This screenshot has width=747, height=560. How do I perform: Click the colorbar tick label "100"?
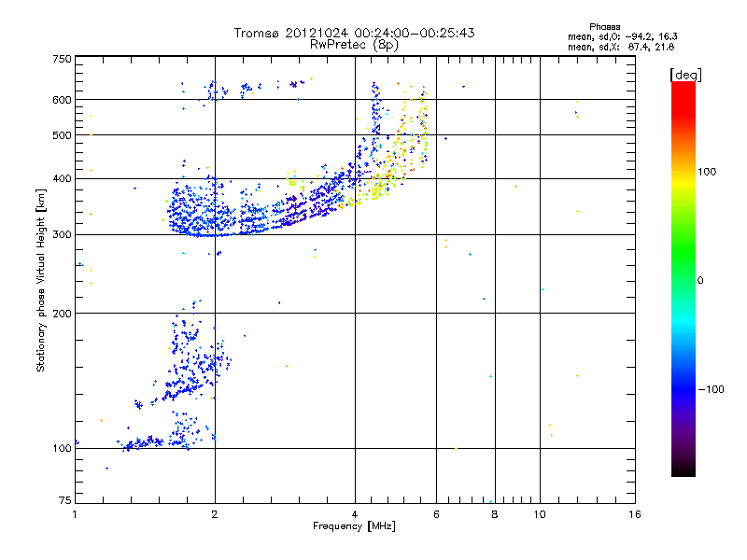tap(707, 172)
